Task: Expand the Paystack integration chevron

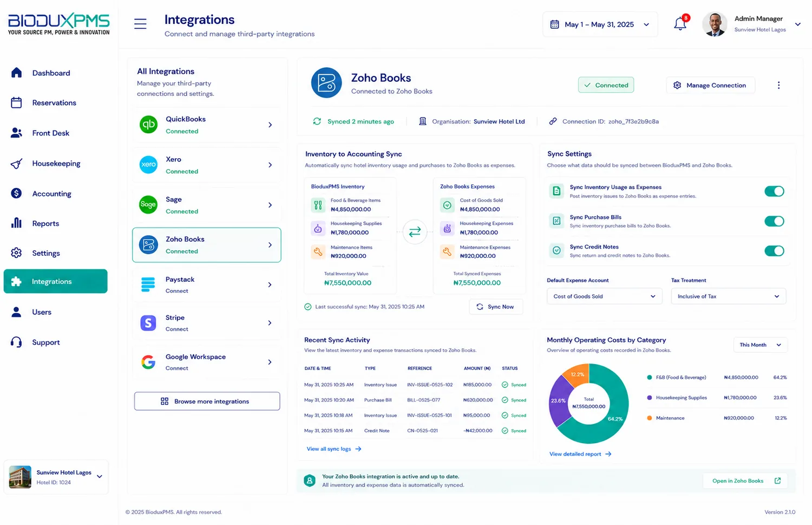Action: point(270,284)
